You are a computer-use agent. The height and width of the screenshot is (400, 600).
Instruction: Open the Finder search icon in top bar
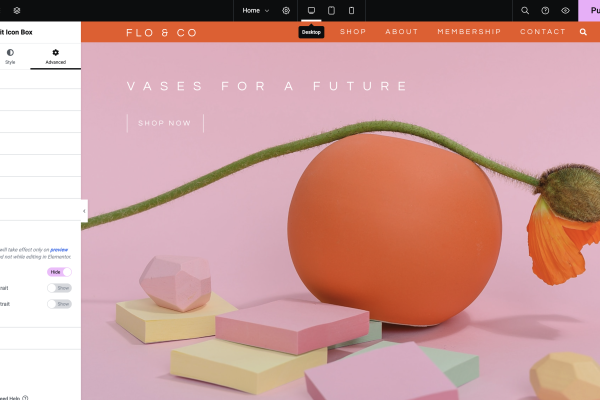[525, 11]
